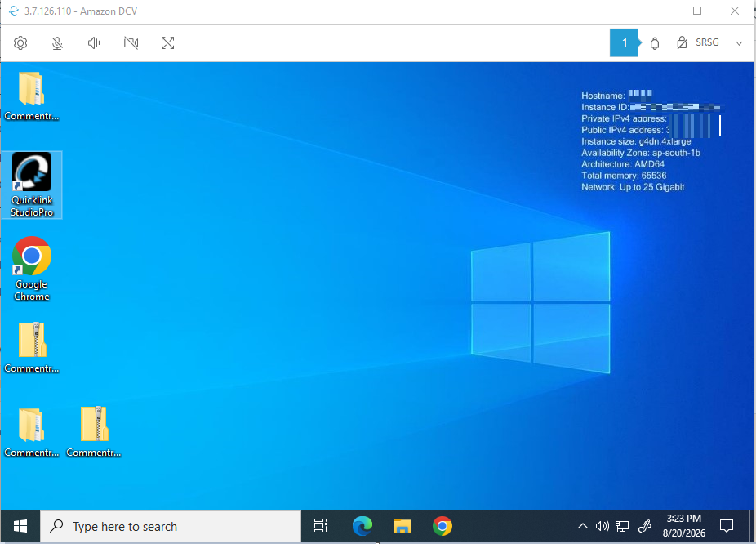Minimize the Amazon DCV window
The width and height of the screenshot is (756, 544).
pyautogui.click(x=660, y=11)
